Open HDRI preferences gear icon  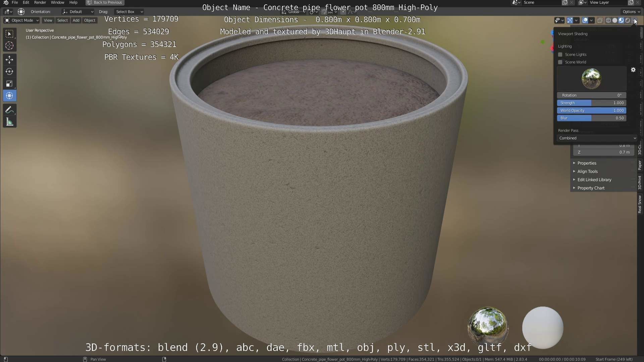(x=633, y=70)
